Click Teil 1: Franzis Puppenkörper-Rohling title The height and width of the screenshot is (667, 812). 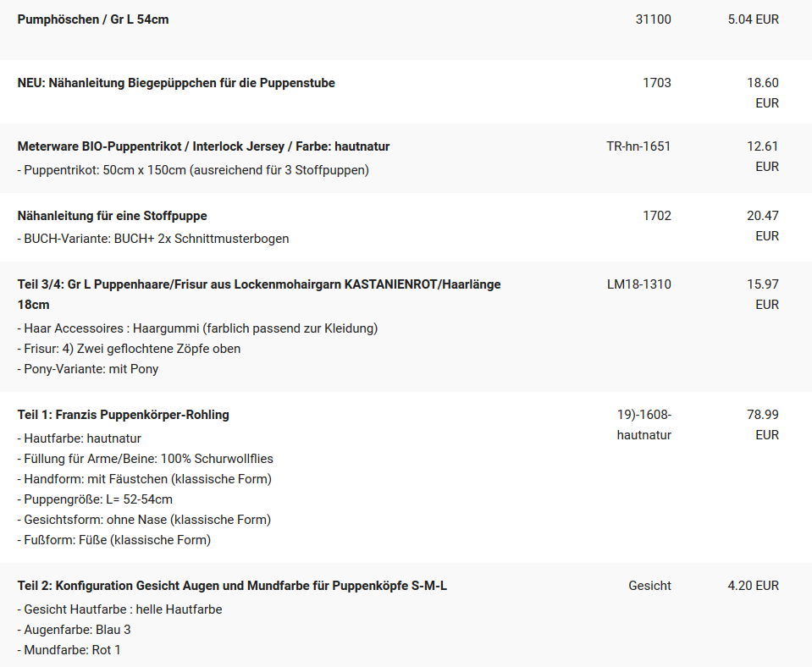coord(124,415)
